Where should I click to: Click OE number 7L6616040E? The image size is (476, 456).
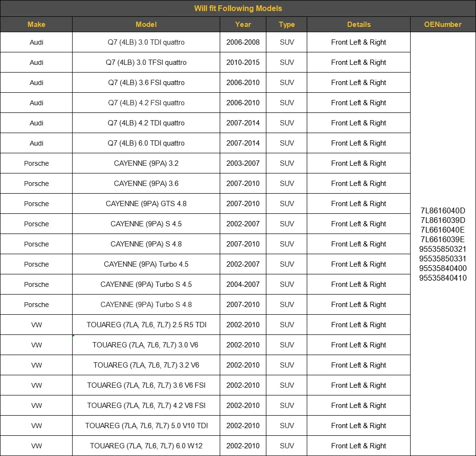pyautogui.click(x=443, y=230)
